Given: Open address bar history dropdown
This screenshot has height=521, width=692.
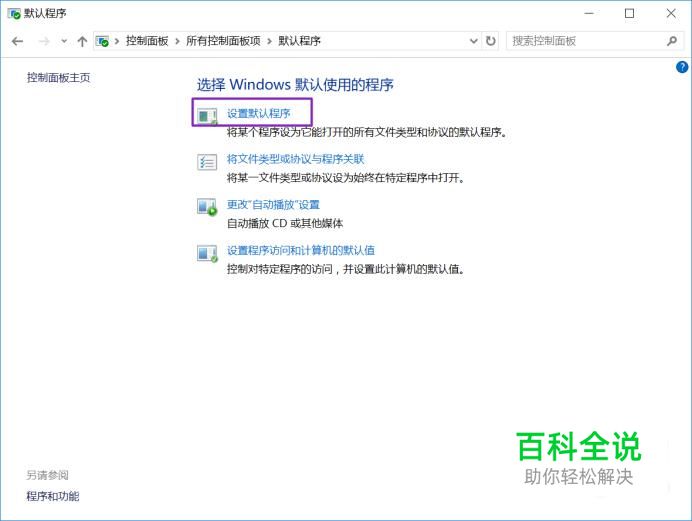Looking at the screenshot, I should pyautogui.click(x=474, y=41).
